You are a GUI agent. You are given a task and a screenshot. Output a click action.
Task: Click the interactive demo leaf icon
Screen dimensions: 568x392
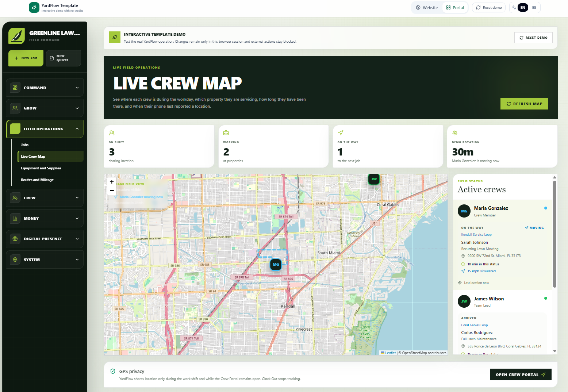[115, 37]
